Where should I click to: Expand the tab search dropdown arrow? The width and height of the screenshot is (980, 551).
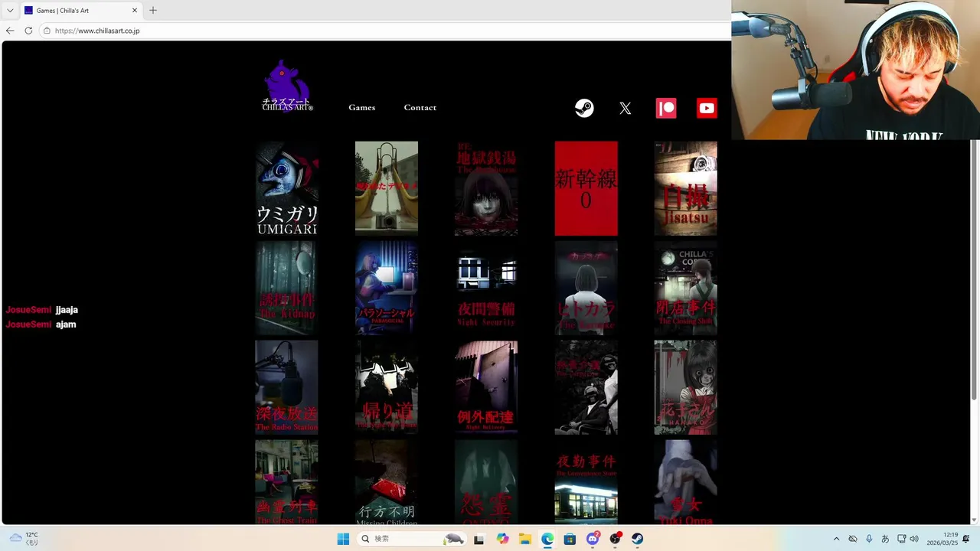click(10, 11)
